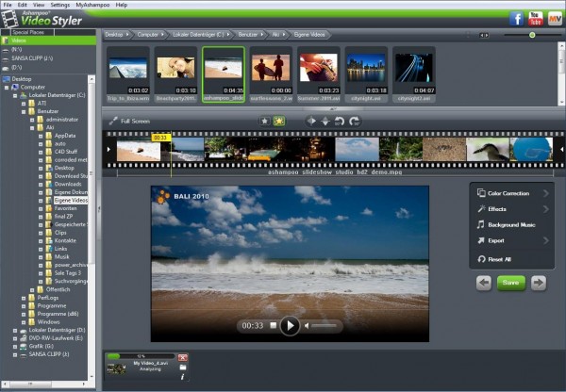
Task: Click the single star favorite button
Action: [264, 122]
